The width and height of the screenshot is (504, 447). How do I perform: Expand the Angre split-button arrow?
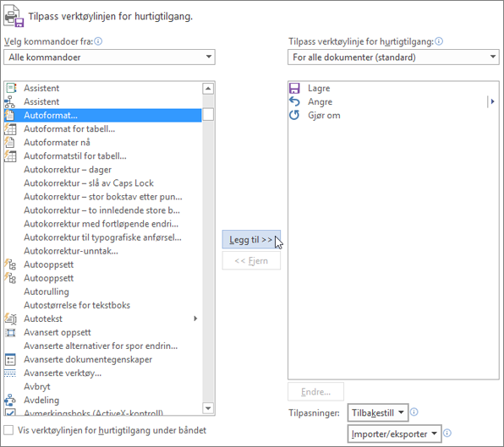492,101
